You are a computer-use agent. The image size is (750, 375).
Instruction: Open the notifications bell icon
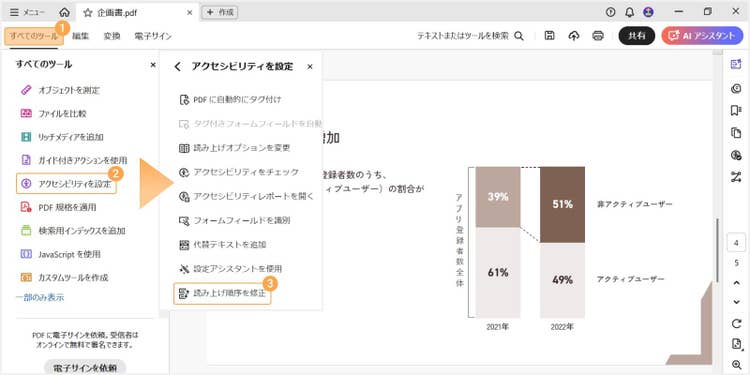[x=629, y=12]
